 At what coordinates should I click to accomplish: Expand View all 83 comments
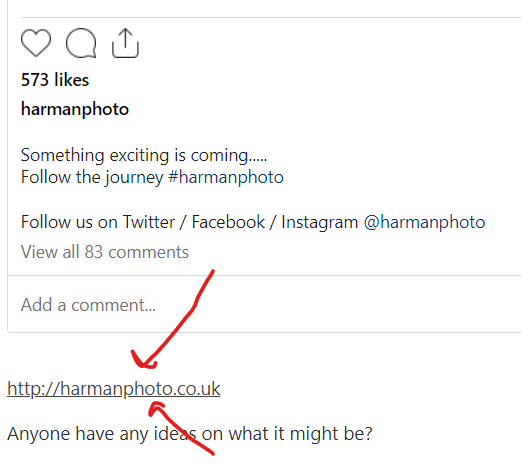coord(105,252)
